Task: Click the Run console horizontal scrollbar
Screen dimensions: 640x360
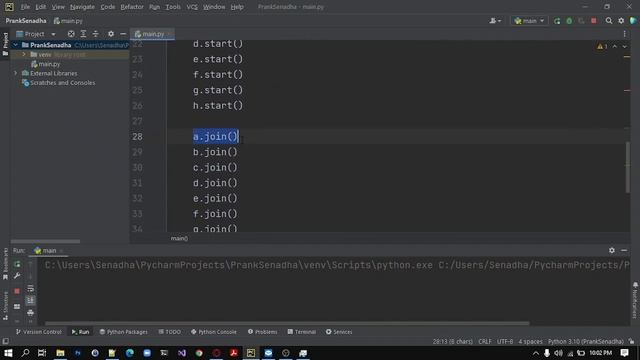Action: 287,323
